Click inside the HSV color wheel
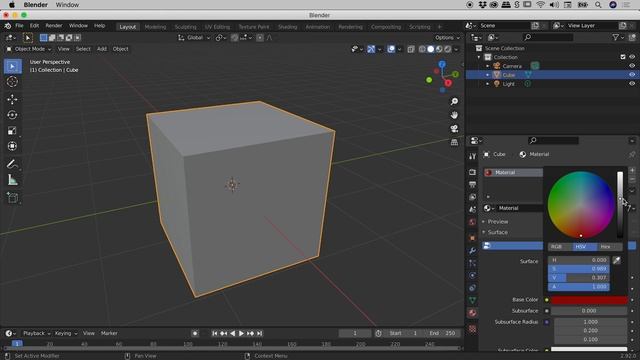640x360 pixels. click(x=581, y=205)
